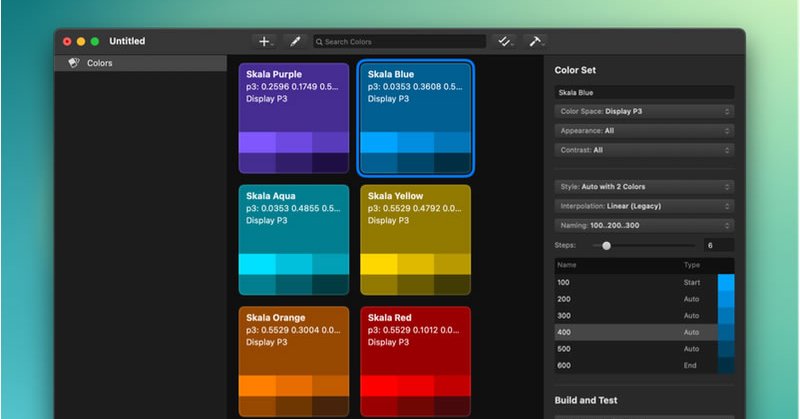Click the Search Colors field
The height and width of the screenshot is (419, 800).
pyautogui.click(x=399, y=42)
